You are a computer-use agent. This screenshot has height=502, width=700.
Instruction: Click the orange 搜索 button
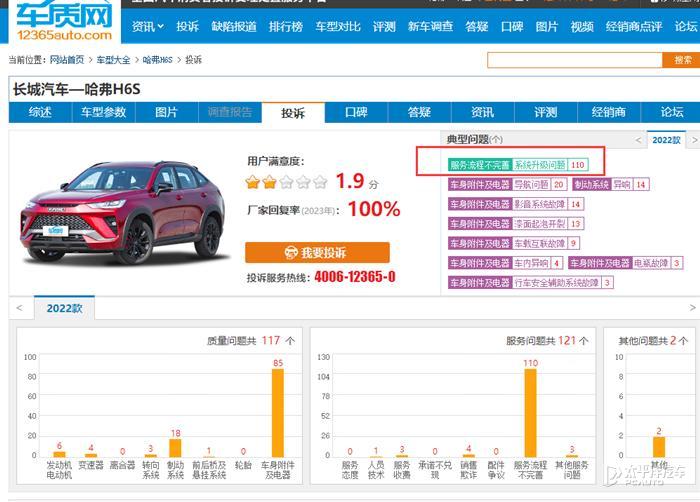681,60
